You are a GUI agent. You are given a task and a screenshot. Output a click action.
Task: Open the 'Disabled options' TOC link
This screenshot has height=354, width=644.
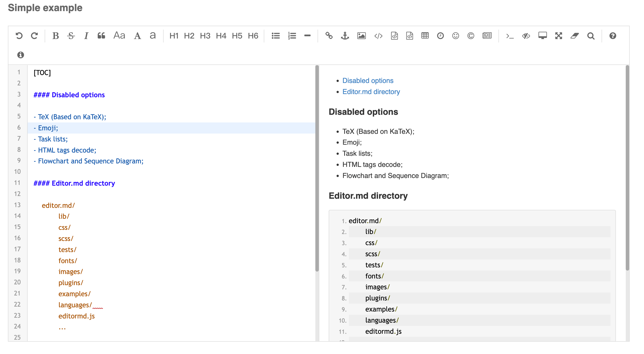(368, 80)
